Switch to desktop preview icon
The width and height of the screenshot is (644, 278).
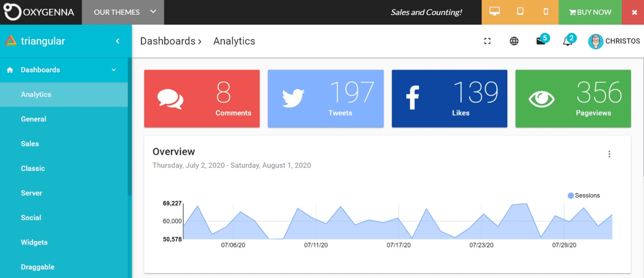pos(494,12)
